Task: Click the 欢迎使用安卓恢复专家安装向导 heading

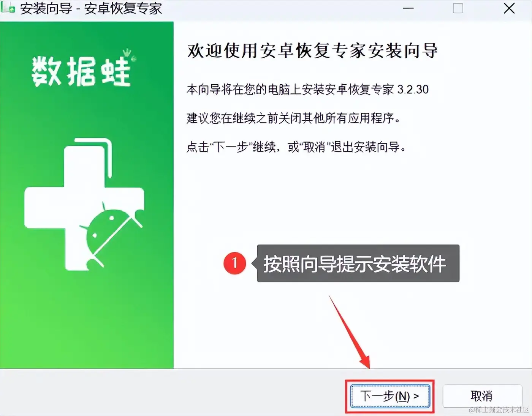Action: [312, 51]
